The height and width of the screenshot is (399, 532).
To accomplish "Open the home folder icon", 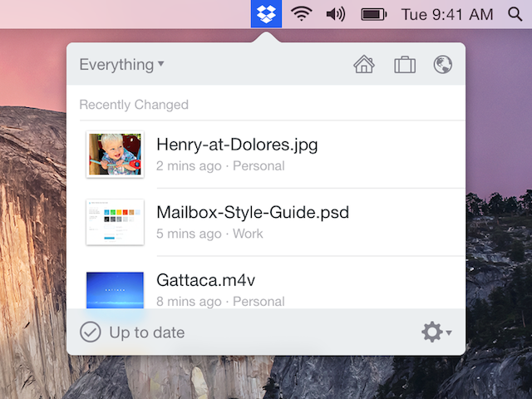I will (364, 65).
